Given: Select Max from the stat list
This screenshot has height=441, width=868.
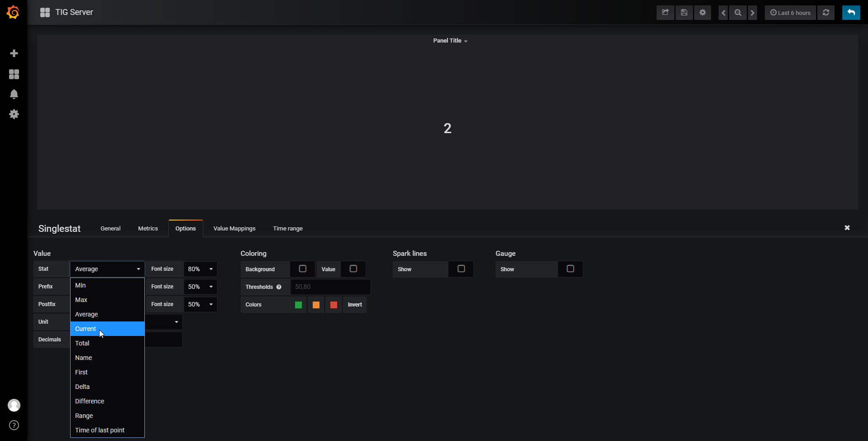Looking at the screenshot, I should tap(107, 300).
